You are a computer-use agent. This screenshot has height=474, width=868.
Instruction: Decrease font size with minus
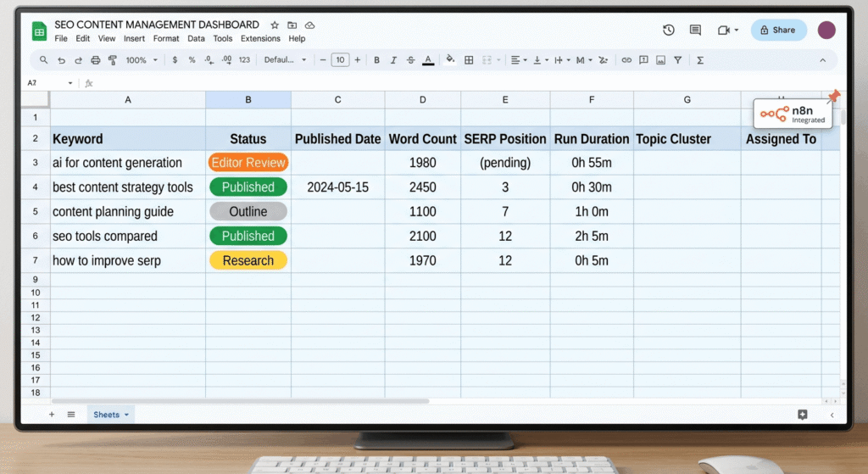point(323,60)
